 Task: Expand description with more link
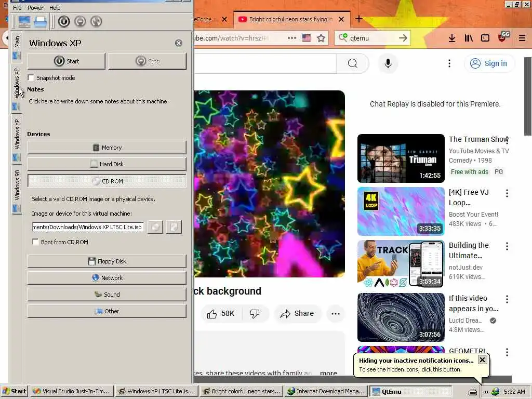coord(328,373)
